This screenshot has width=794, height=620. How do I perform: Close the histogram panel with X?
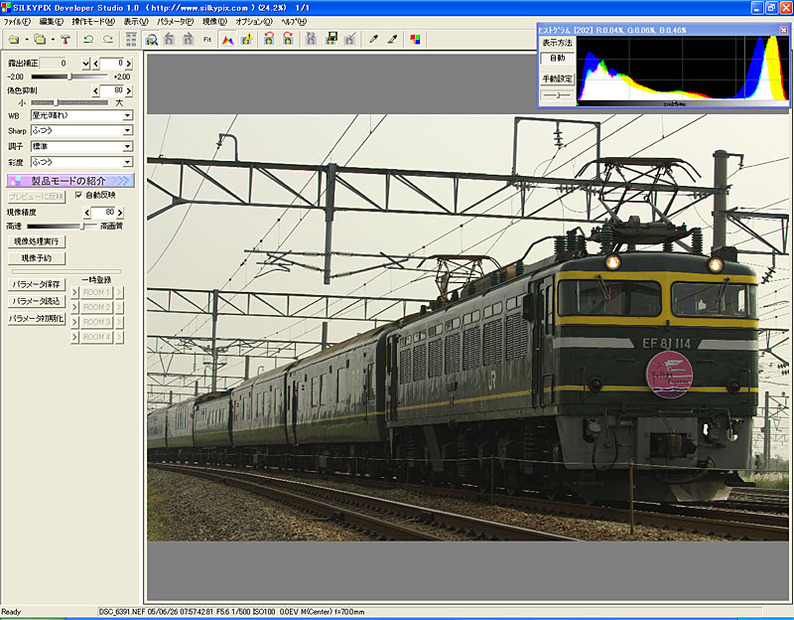coord(783,30)
